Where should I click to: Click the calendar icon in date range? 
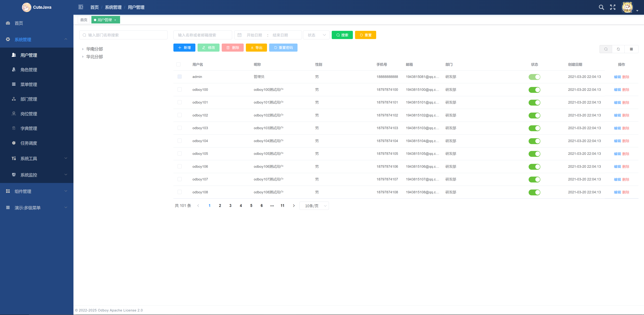tap(239, 35)
